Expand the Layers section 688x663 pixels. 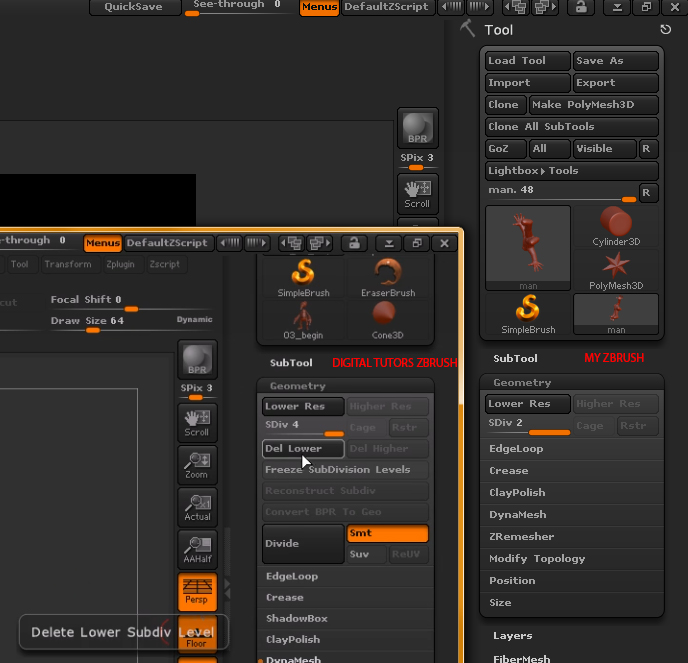[512, 636]
